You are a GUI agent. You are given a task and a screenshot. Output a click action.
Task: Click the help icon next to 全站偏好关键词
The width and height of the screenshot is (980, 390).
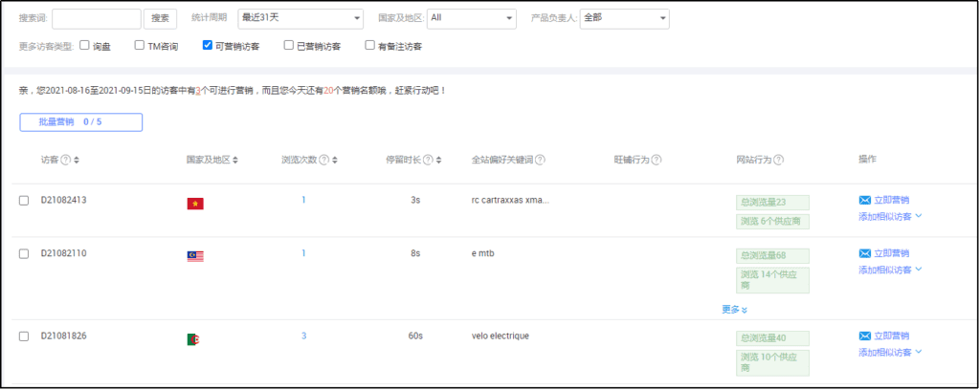pyautogui.click(x=541, y=160)
